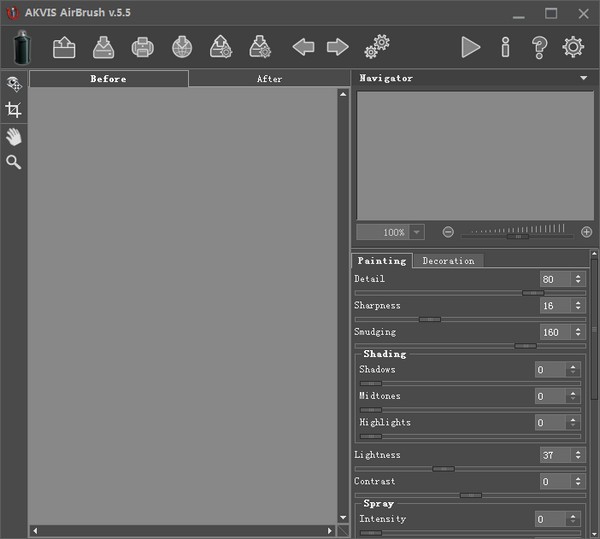Viewport: 600px width, 539px height.
Task: Increase Detail value with stepper
Action: coord(576,276)
